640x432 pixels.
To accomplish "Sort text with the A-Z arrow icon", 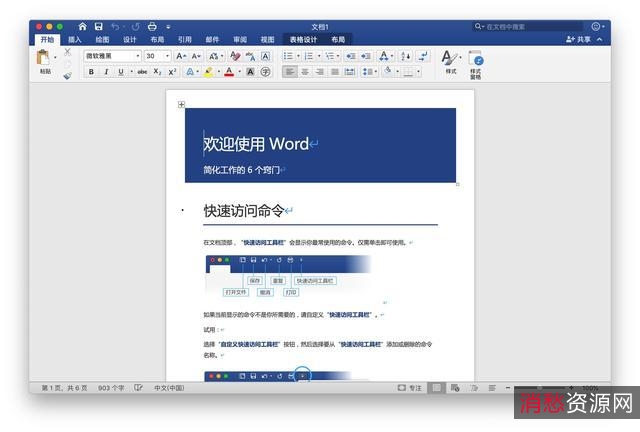I will [x=406, y=56].
